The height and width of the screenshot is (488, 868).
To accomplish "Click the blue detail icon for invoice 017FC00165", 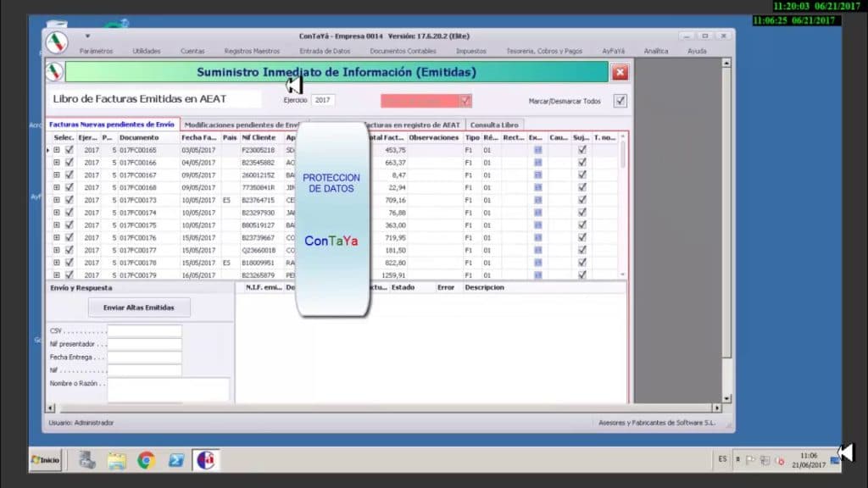I will tap(537, 150).
